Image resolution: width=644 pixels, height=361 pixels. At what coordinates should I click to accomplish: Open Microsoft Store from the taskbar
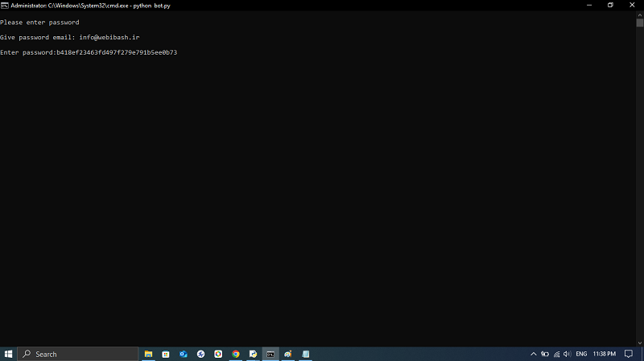166,354
